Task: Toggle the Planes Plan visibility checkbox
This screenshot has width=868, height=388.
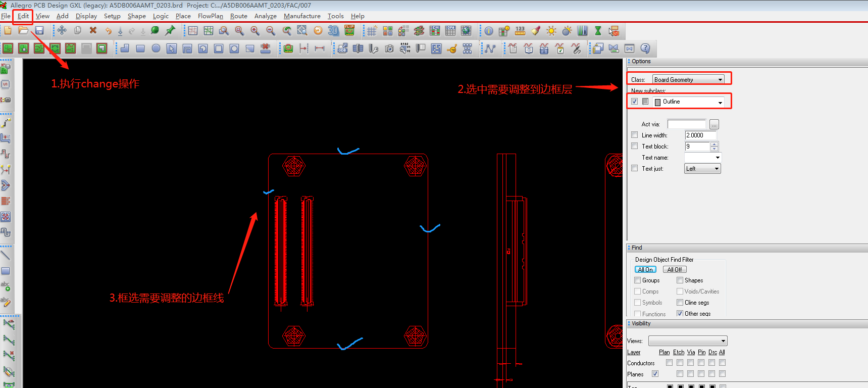Action: coord(655,374)
